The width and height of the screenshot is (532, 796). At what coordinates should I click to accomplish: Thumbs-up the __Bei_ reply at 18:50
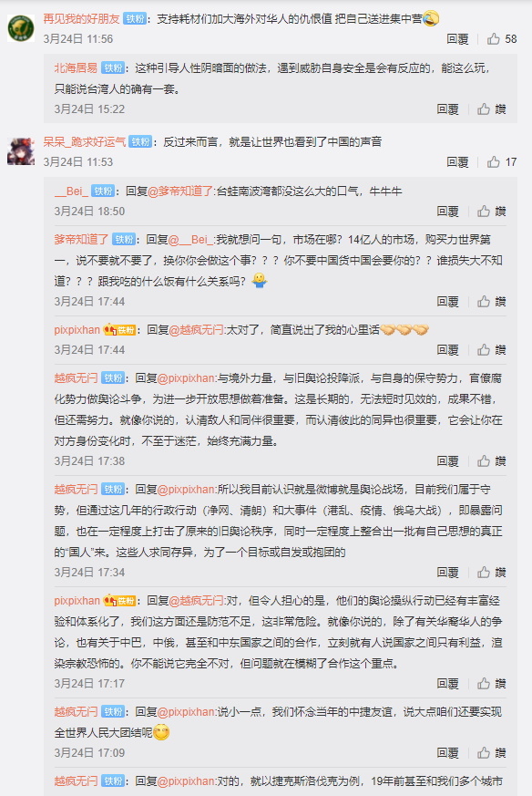click(491, 212)
